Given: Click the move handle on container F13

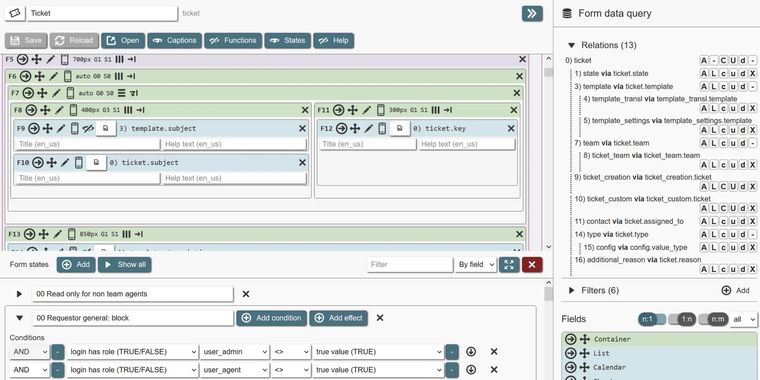Looking at the screenshot, I should [44, 234].
